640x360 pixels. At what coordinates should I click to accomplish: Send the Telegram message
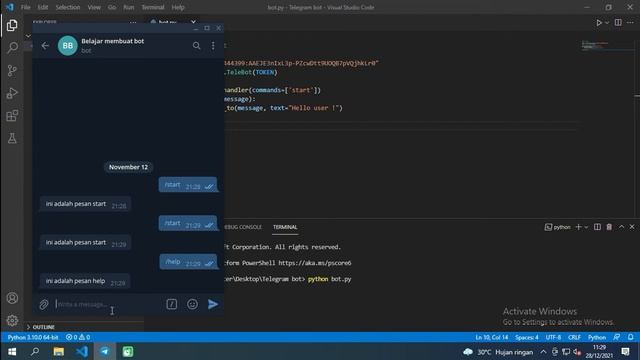(213, 304)
